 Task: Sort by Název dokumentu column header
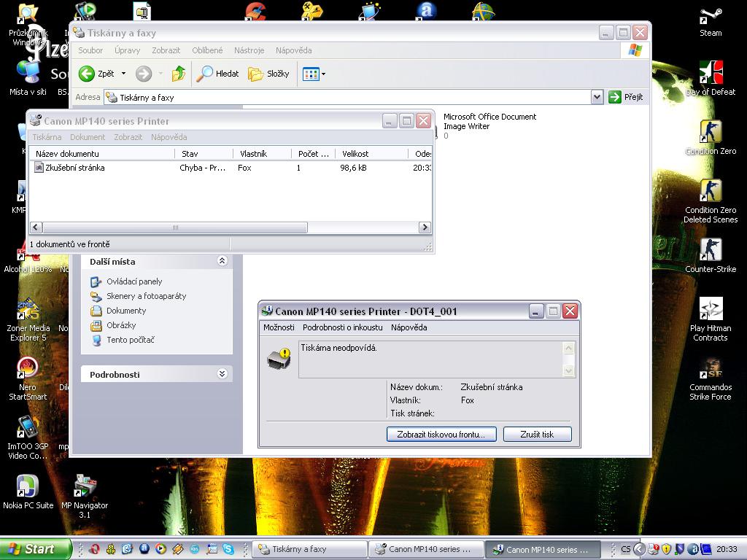click(x=102, y=154)
